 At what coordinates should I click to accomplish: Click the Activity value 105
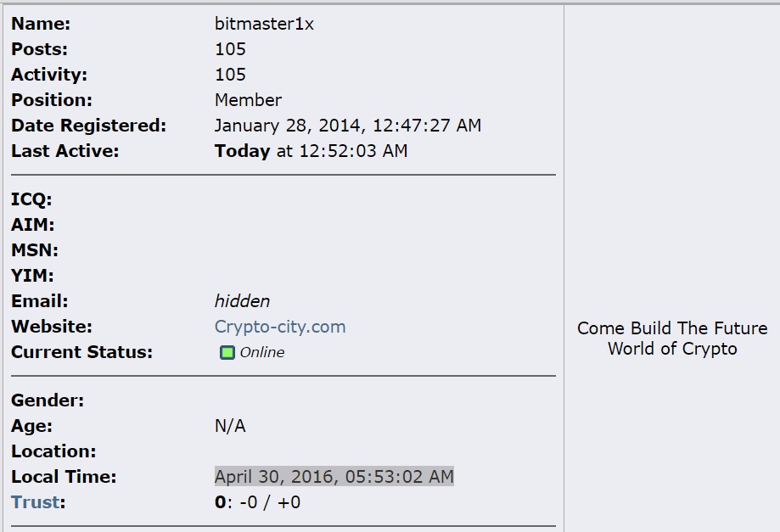(x=230, y=75)
